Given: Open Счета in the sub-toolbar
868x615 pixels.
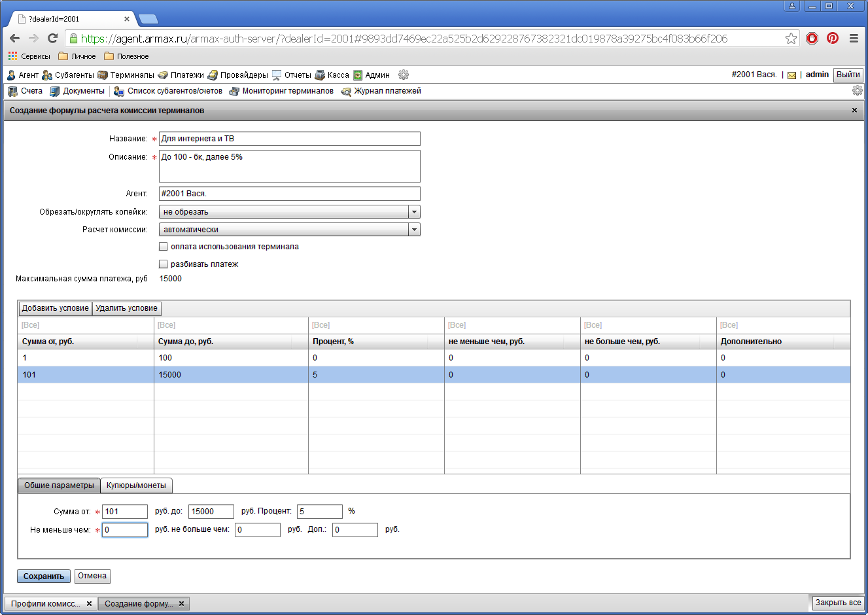Looking at the screenshot, I should [x=26, y=91].
